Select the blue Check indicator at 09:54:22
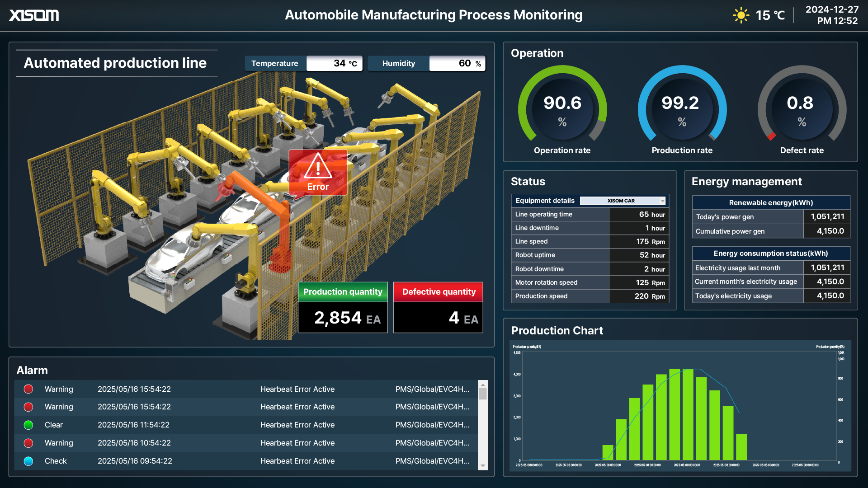This screenshot has width=868, height=488. click(x=28, y=461)
